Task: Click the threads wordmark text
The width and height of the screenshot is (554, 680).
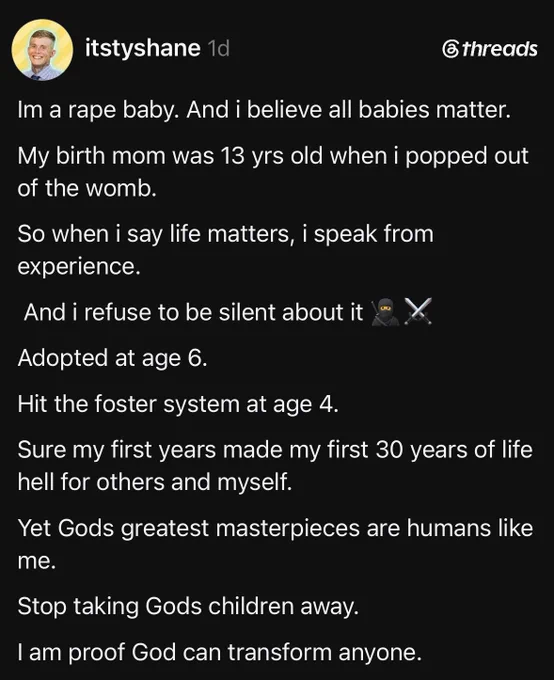Action: (x=500, y=49)
